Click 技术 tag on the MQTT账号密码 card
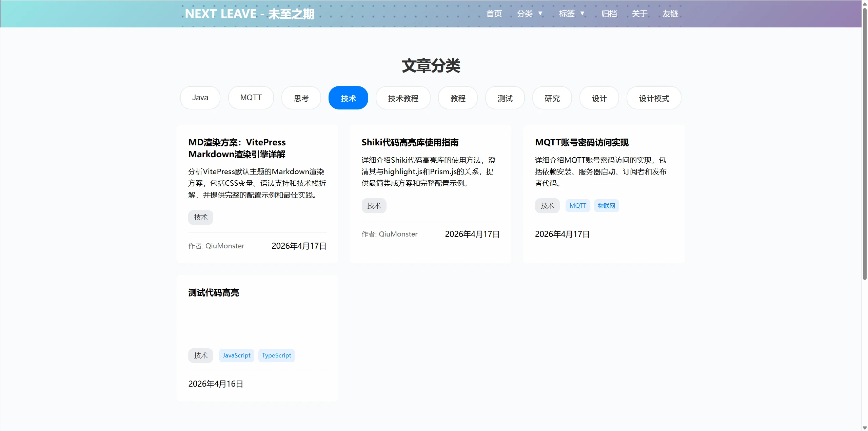Image resolution: width=868 pixels, height=431 pixels. coord(547,206)
